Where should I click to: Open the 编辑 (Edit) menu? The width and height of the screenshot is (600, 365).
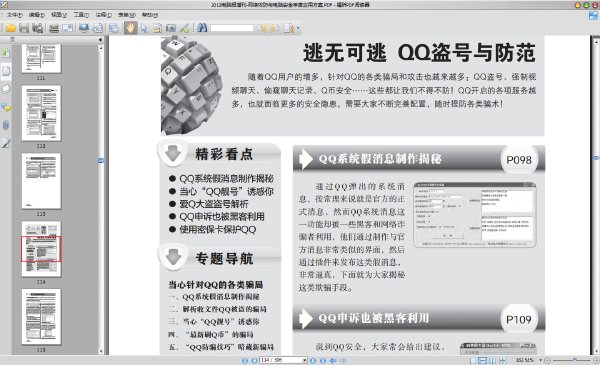37,15
